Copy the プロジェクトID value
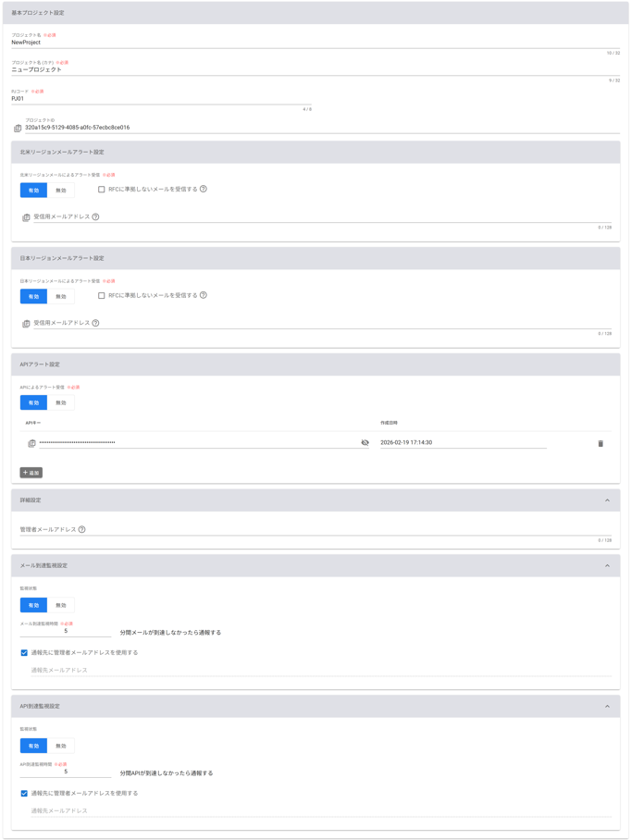This screenshot has width=631, height=840. (x=18, y=129)
